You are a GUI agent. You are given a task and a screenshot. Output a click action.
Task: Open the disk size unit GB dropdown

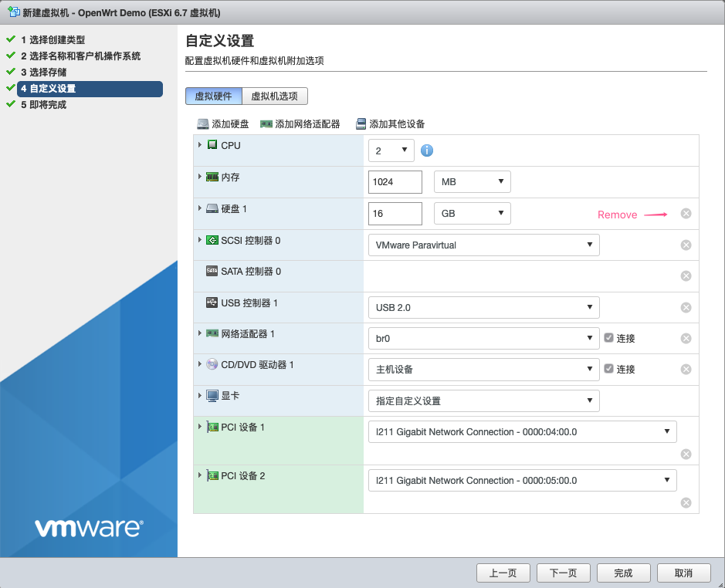[x=472, y=214]
